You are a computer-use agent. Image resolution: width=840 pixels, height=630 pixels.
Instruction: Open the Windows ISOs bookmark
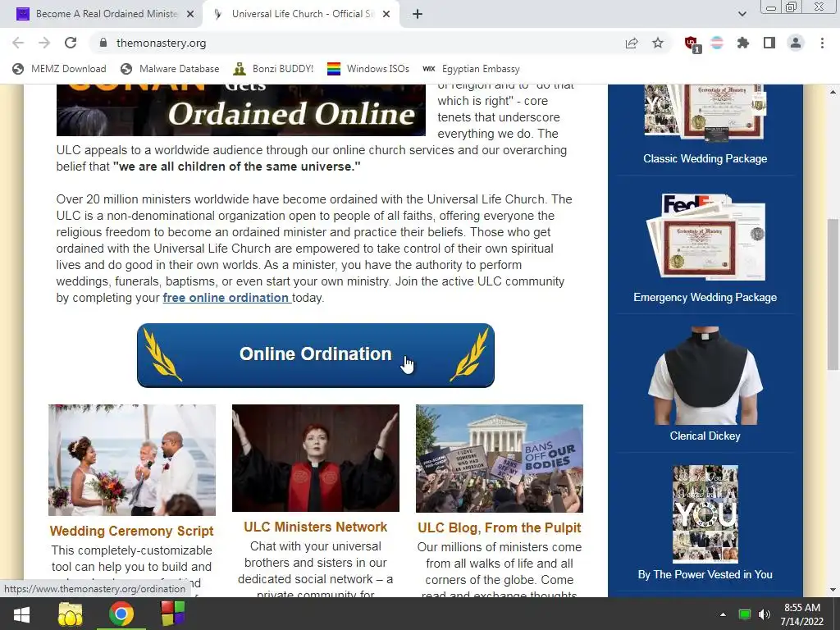(368, 69)
